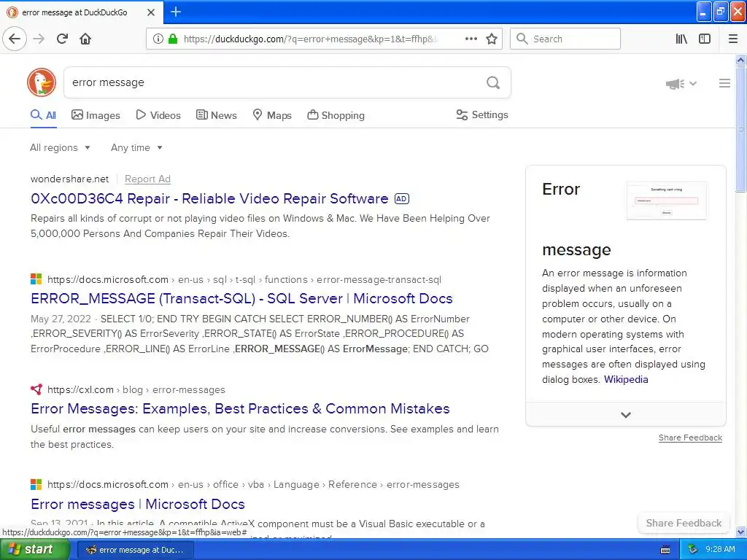The width and height of the screenshot is (747, 560).
Task: Open 'Error Messages: Examples, Best Practices' result
Action: [x=240, y=408]
